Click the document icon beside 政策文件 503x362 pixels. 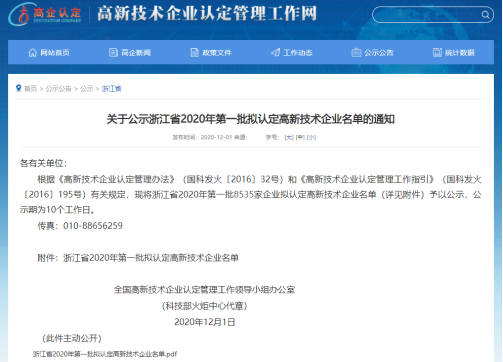(194, 52)
